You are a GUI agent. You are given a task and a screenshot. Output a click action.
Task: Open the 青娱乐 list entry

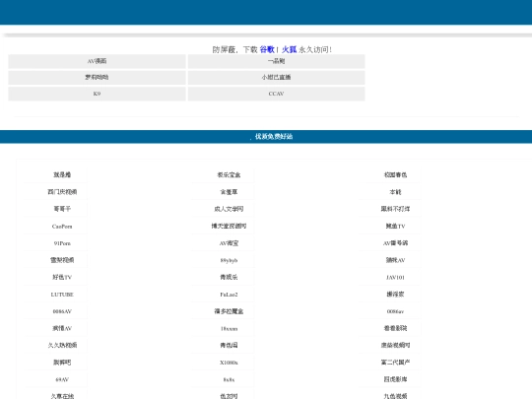[x=229, y=277]
